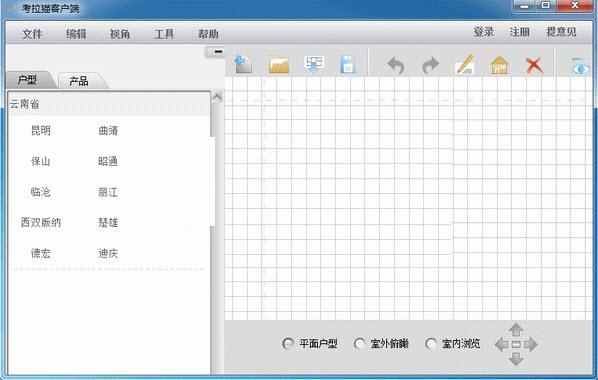
Task: Select the pencil draw tool
Action: coord(465,64)
